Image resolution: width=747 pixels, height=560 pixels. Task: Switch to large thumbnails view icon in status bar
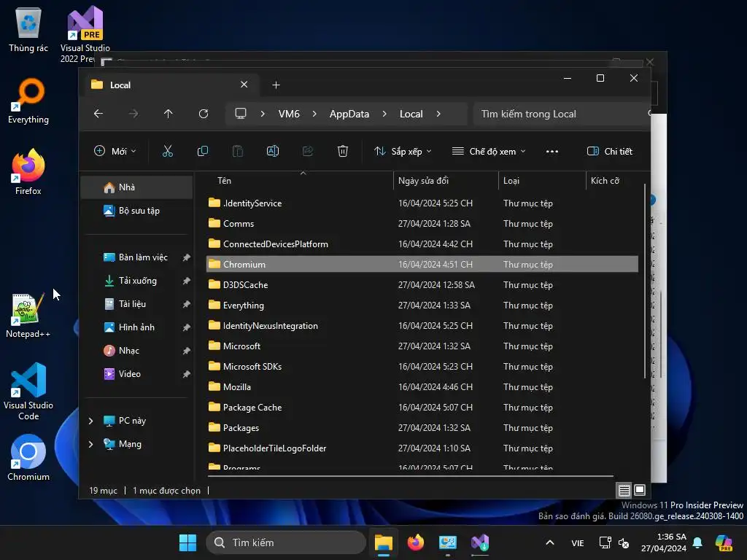(x=640, y=490)
